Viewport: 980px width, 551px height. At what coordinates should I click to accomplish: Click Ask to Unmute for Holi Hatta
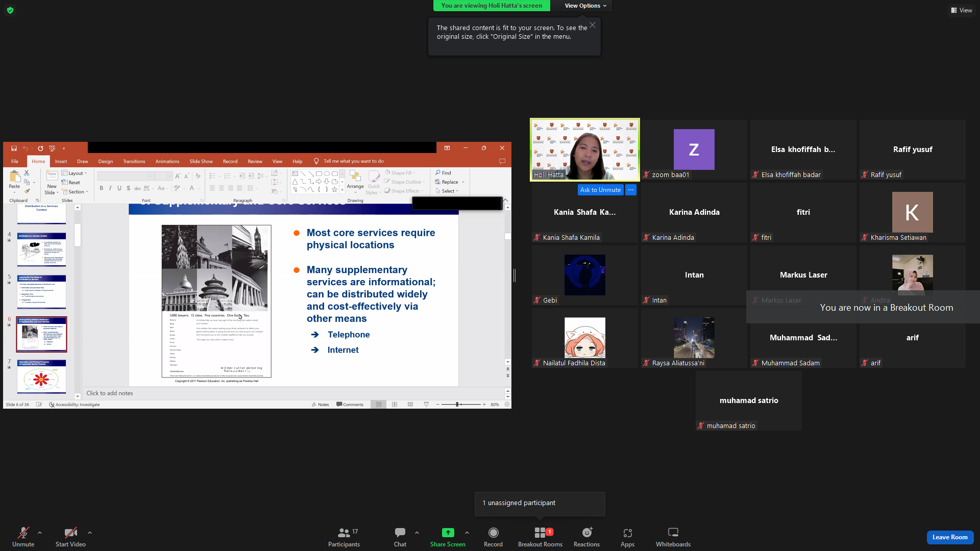(x=600, y=190)
